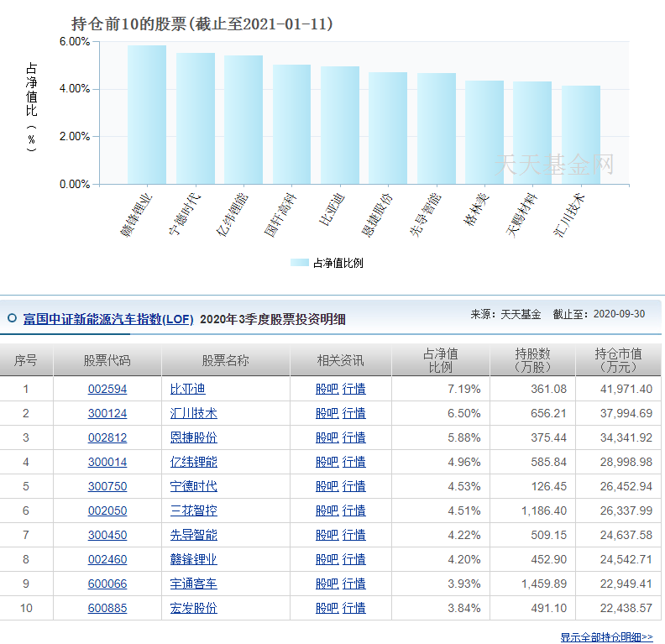
Task: Click the 恩捷股份 bar in chart
Action: pyautogui.click(x=388, y=128)
